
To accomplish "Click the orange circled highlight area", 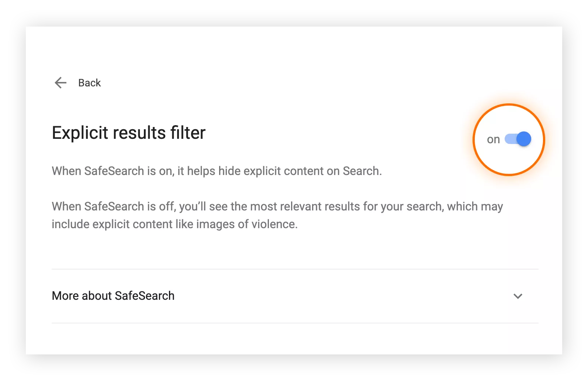I will 509,140.
